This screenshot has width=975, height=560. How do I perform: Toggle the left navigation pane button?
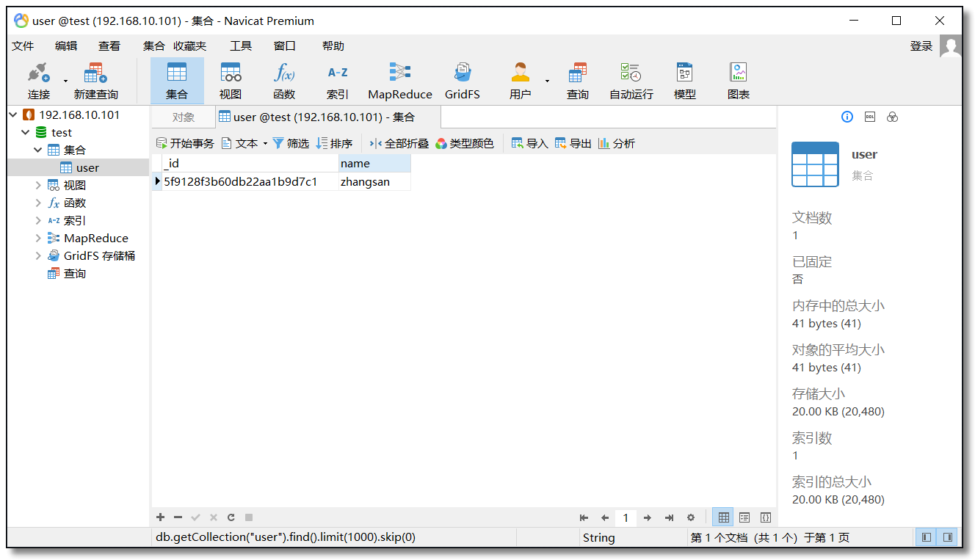927,537
